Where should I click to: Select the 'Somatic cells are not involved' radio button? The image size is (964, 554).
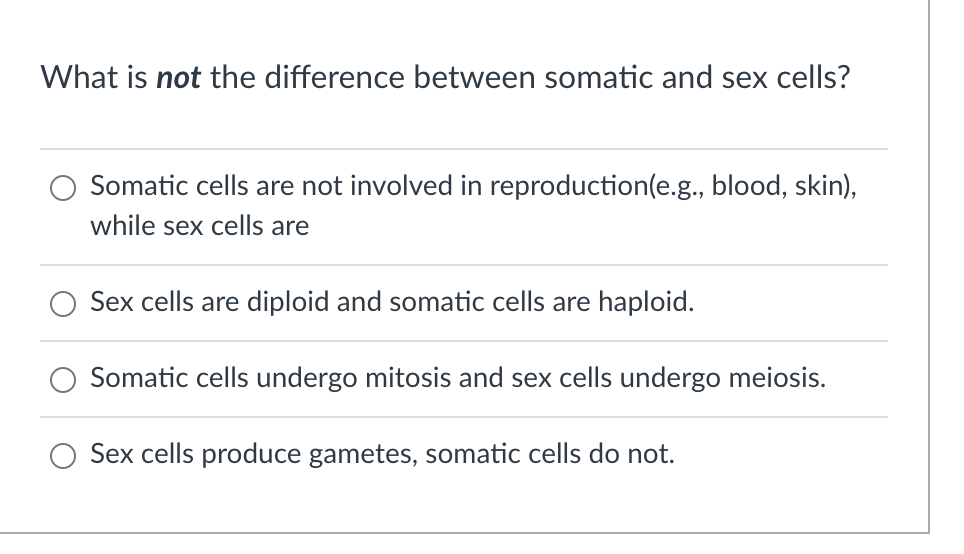63,188
